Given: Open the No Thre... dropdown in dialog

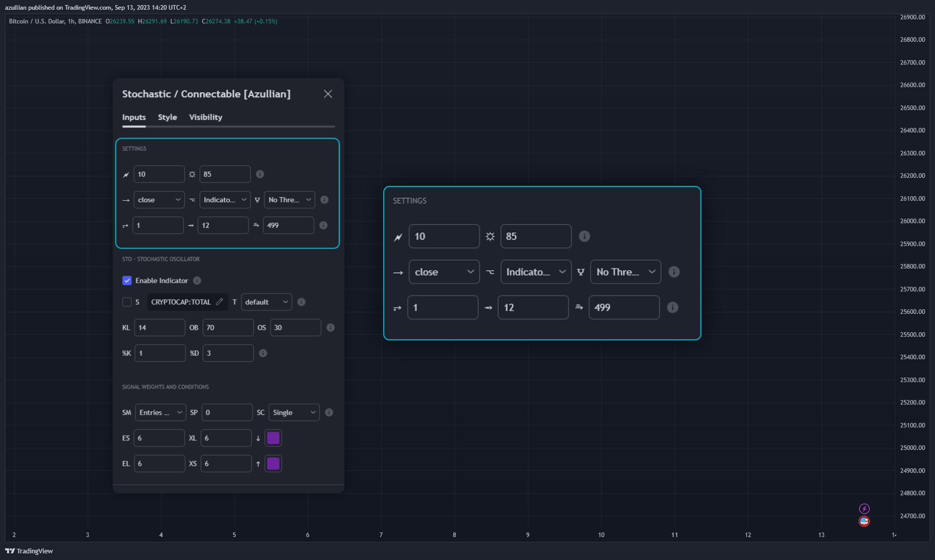Looking at the screenshot, I should pyautogui.click(x=289, y=200).
